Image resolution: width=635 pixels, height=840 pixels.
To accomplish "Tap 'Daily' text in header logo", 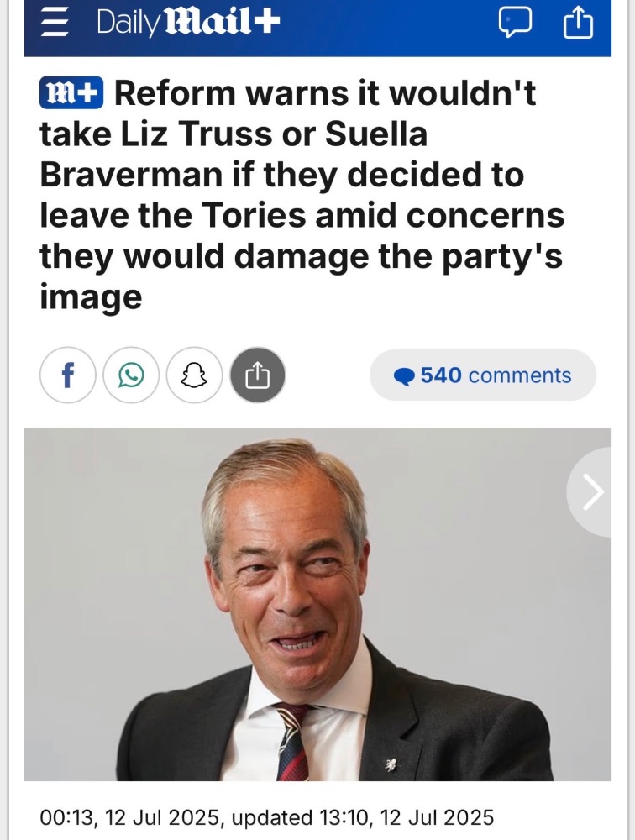I will (128, 23).
